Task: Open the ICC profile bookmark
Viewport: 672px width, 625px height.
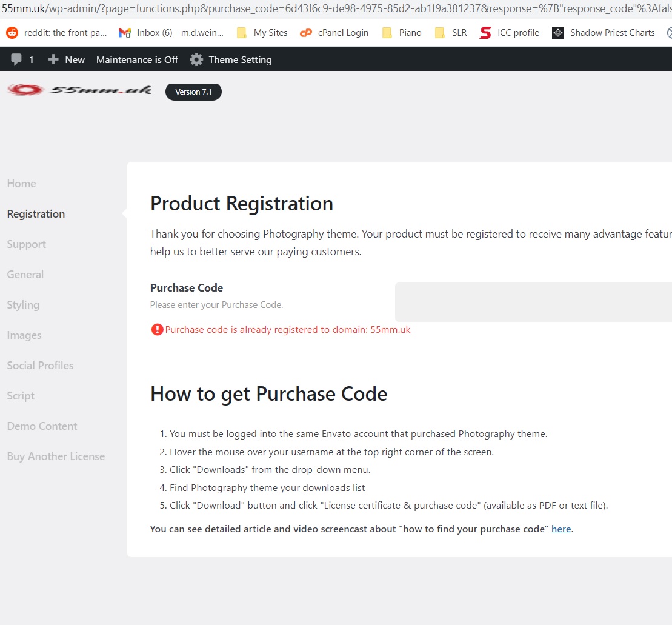Action: pyautogui.click(x=509, y=33)
